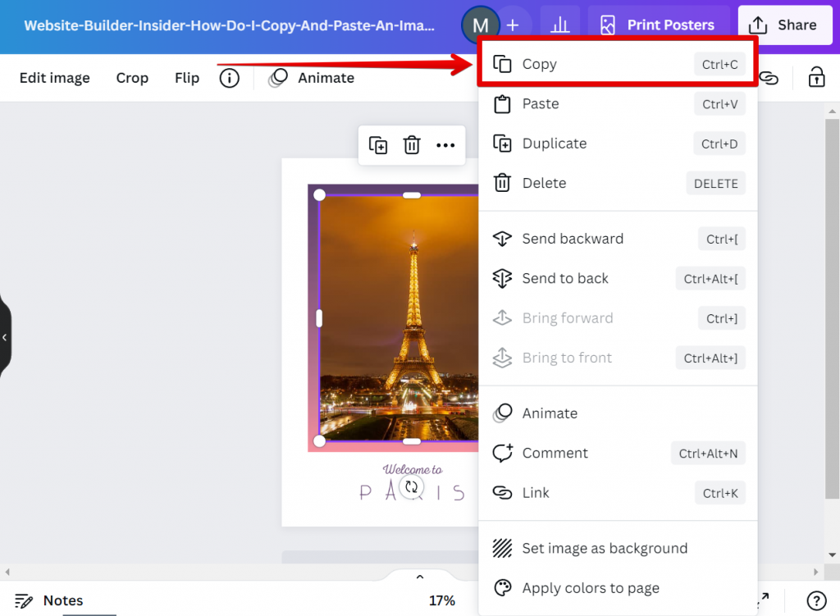Click the Lock icon to lock the element
This screenshot has width=840, height=616.
tap(816, 77)
